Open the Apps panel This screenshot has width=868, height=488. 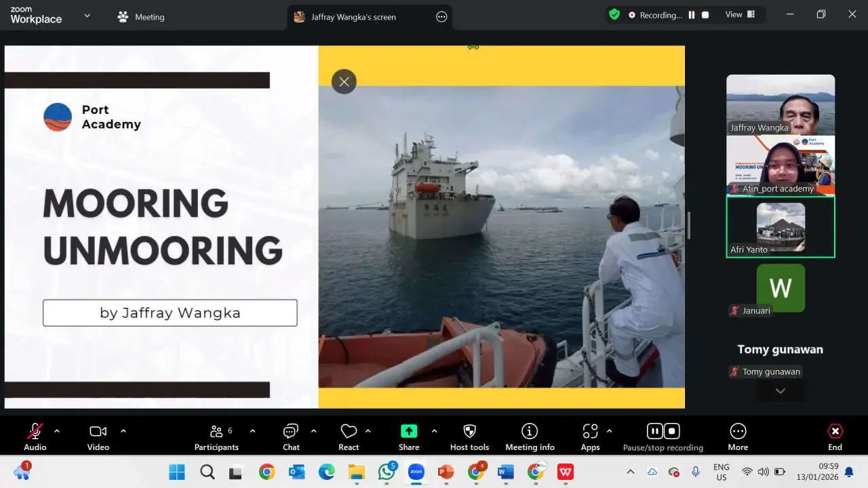pos(590,436)
